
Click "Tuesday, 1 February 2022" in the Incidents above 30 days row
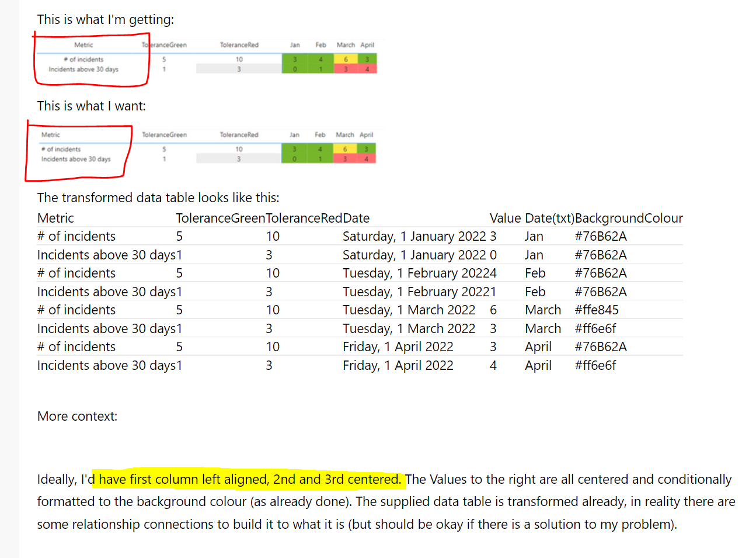coord(416,292)
